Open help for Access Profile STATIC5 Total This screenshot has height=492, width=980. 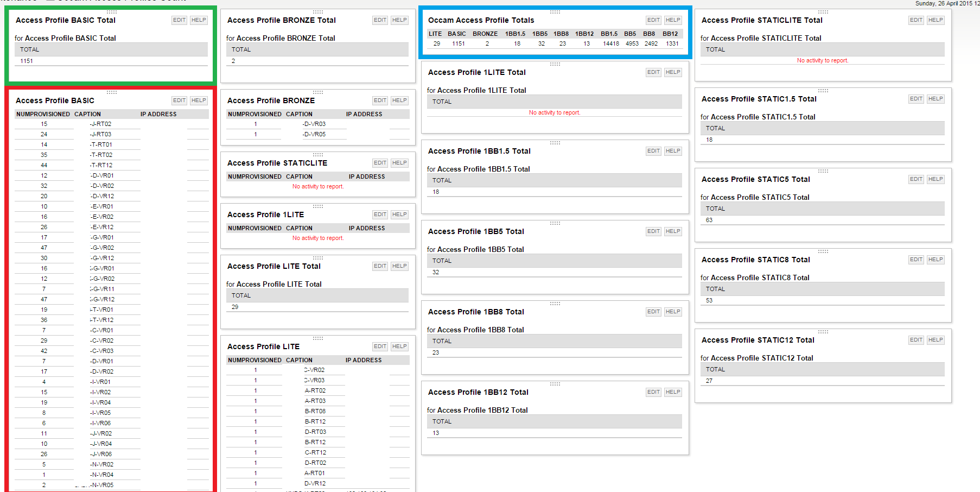click(936, 179)
